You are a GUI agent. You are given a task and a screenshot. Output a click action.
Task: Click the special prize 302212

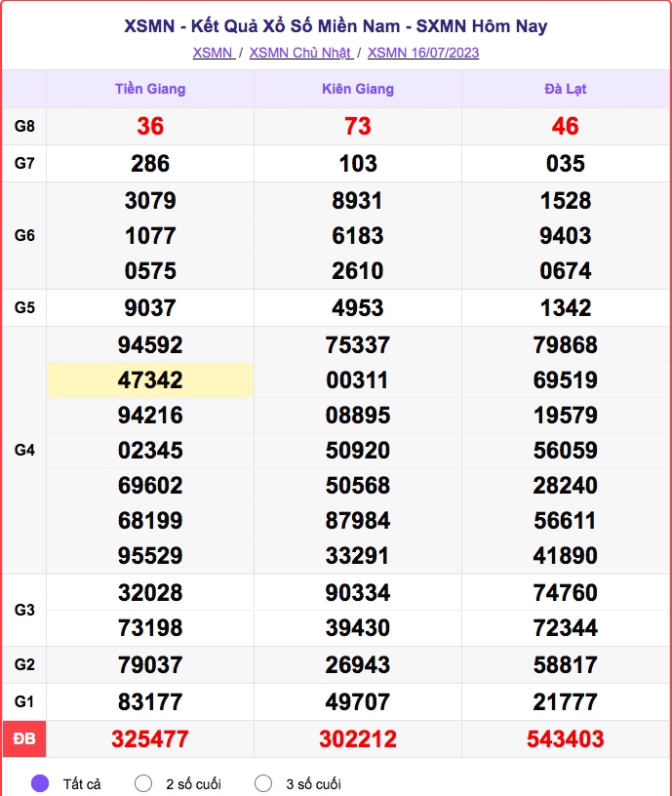coord(358,739)
